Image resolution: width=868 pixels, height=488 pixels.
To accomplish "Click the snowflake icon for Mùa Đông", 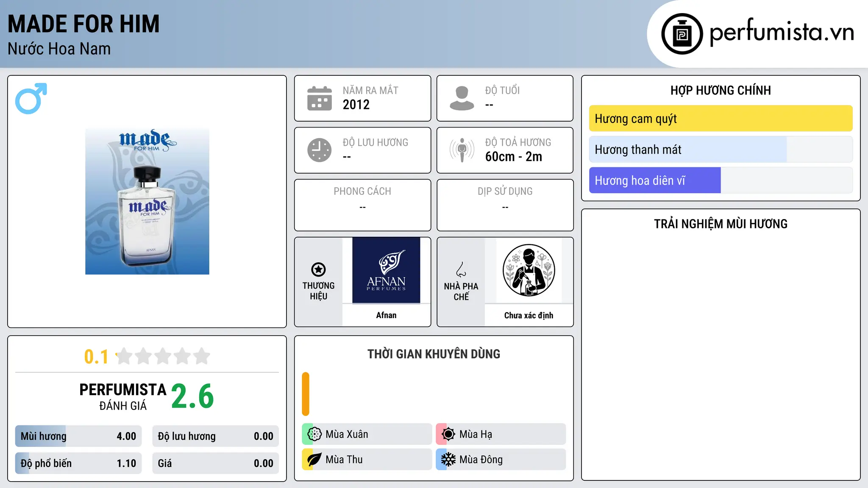I will pyautogui.click(x=448, y=460).
